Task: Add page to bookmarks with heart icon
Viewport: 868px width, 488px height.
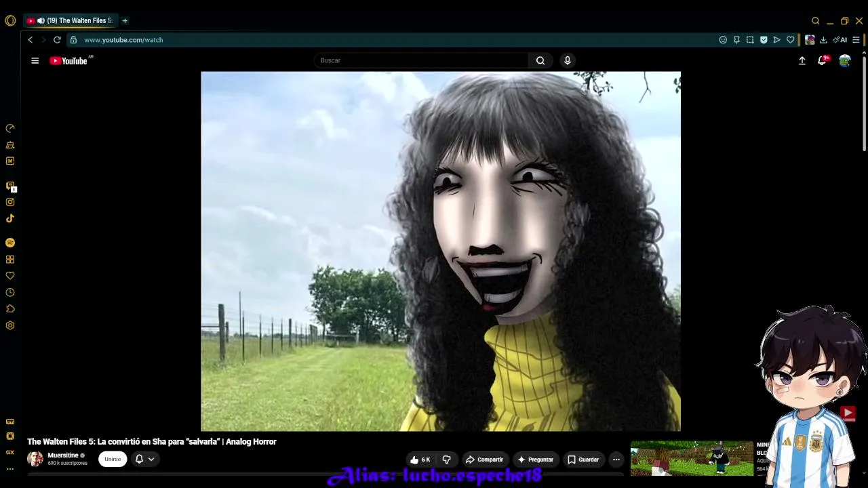Action: [x=791, y=40]
